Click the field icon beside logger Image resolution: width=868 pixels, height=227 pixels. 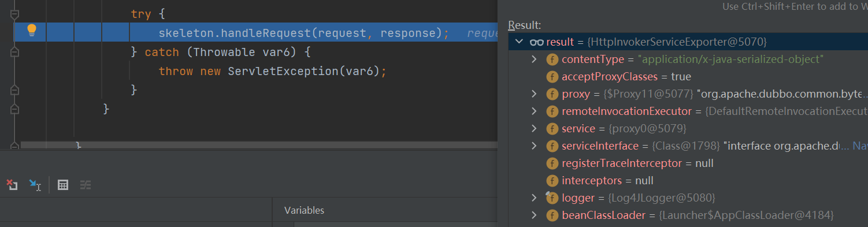coord(552,198)
